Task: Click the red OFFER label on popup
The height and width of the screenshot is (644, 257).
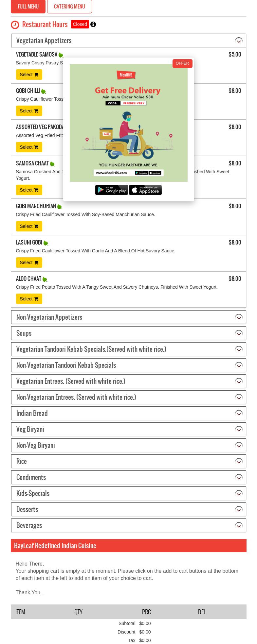Action: click(182, 63)
